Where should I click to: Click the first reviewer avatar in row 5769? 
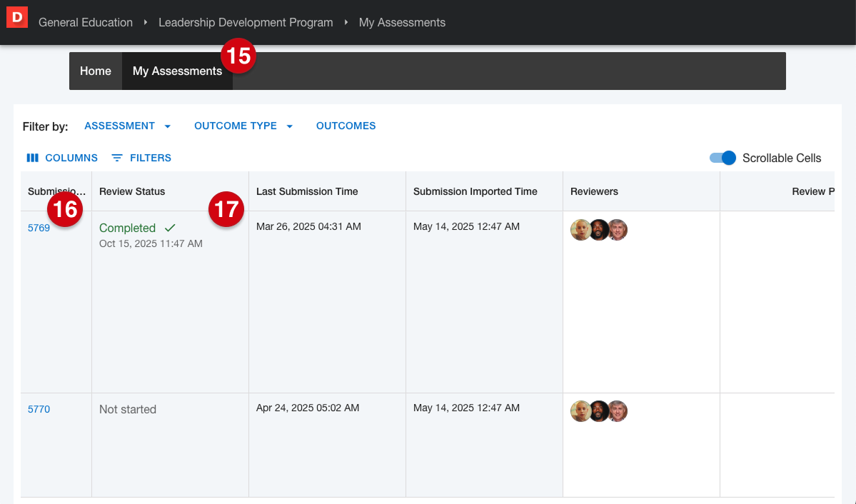(x=580, y=230)
